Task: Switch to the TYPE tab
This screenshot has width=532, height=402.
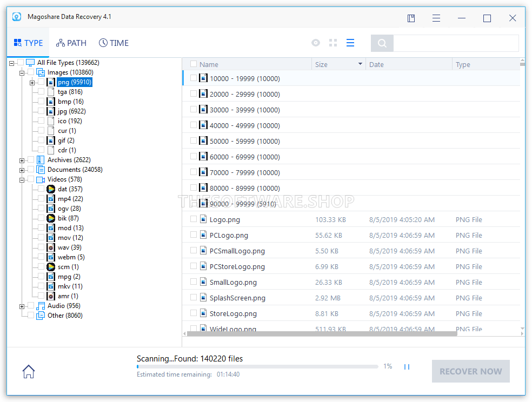Action: pos(29,43)
